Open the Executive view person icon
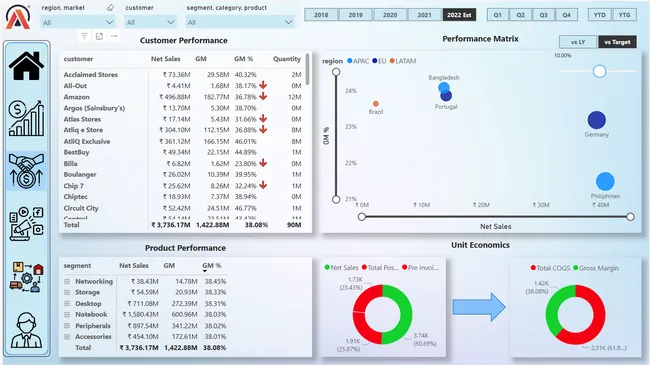 [26, 331]
